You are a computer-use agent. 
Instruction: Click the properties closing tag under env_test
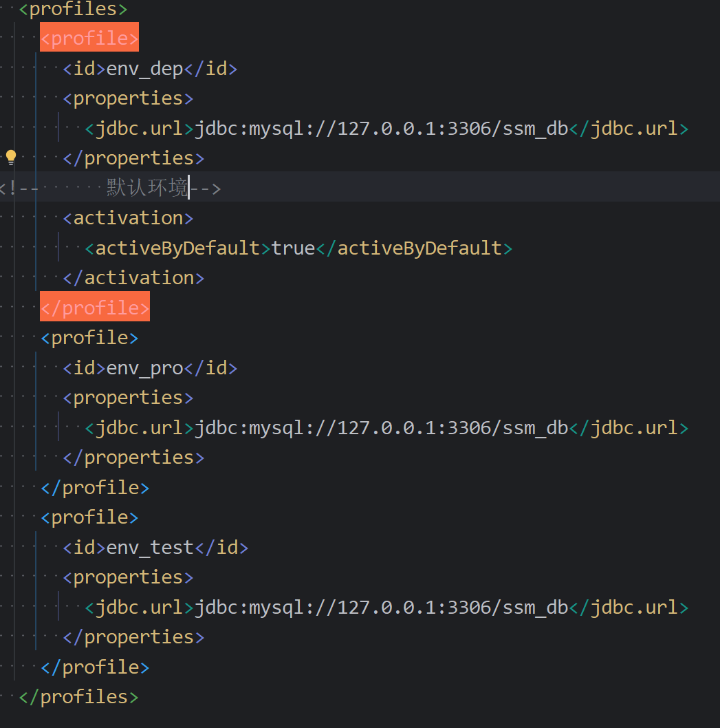tap(133, 637)
